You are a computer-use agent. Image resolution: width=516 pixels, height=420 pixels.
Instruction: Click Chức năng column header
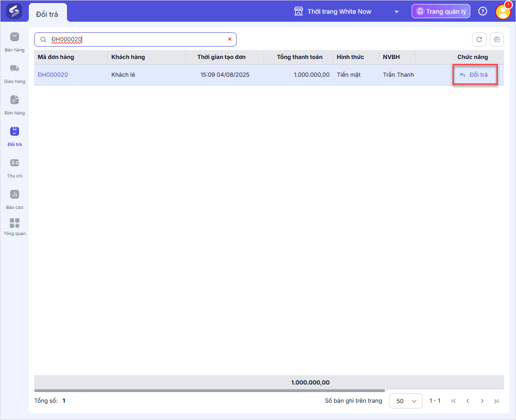(473, 57)
